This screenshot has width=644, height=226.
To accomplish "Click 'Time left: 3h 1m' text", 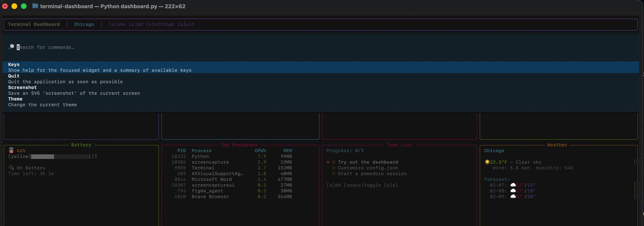I will [31, 174].
